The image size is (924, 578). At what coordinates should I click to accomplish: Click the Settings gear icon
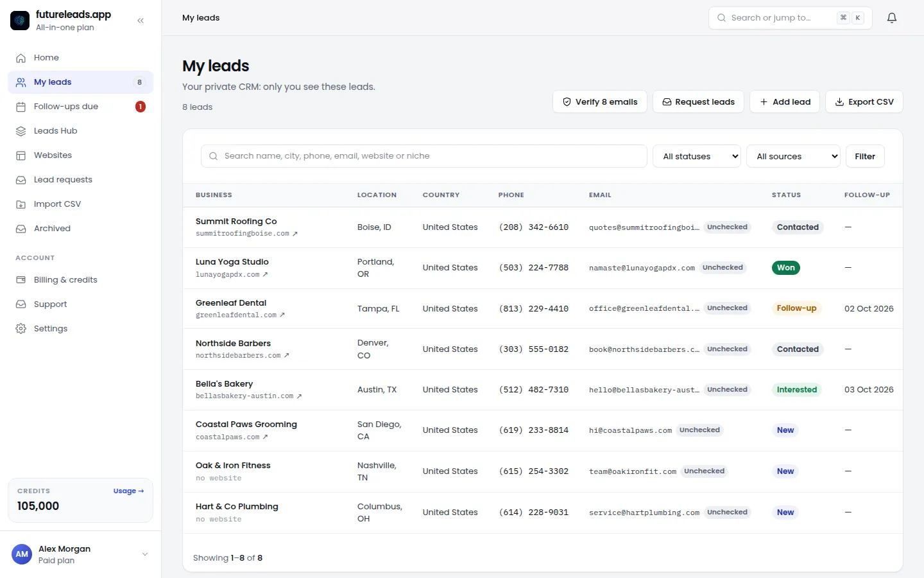[21, 329]
